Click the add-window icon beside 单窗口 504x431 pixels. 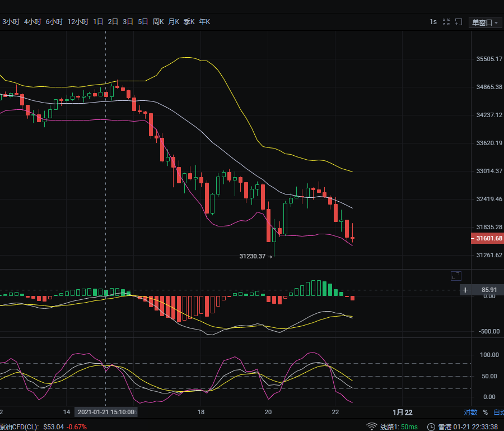pyautogui.click(x=459, y=22)
